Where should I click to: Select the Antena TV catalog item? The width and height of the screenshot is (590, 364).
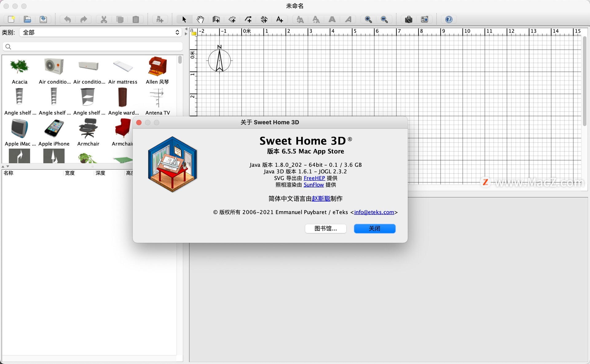[x=157, y=101]
